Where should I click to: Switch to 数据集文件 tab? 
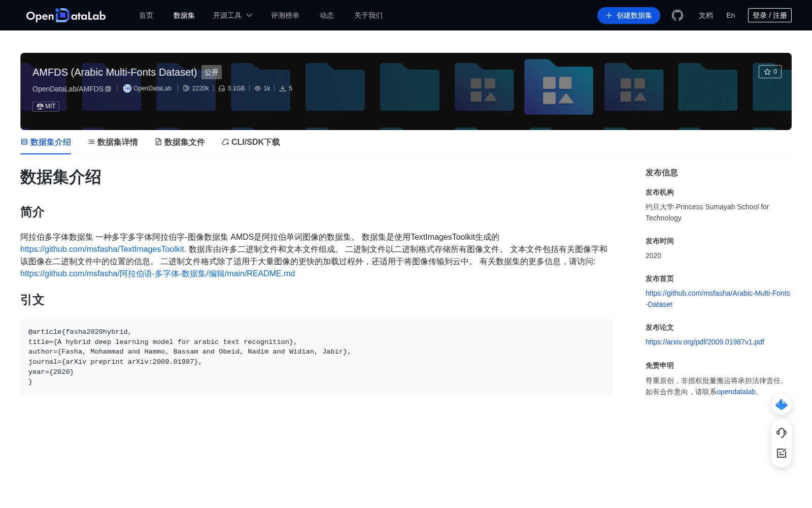tap(180, 142)
